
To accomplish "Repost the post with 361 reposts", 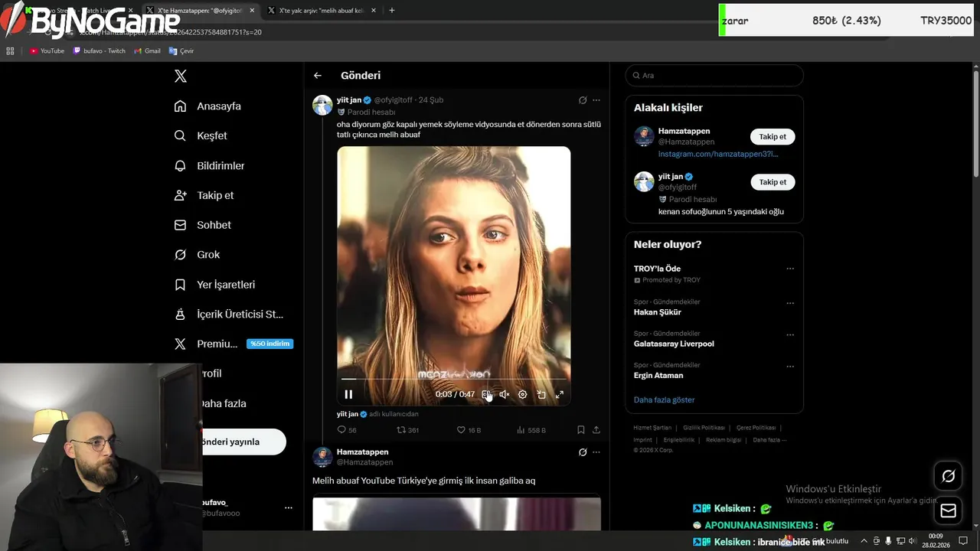I will click(407, 430).
